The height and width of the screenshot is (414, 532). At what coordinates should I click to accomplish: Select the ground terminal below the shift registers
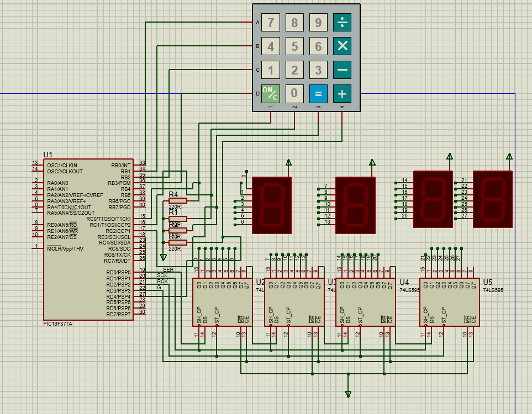(x=348, y=394)
